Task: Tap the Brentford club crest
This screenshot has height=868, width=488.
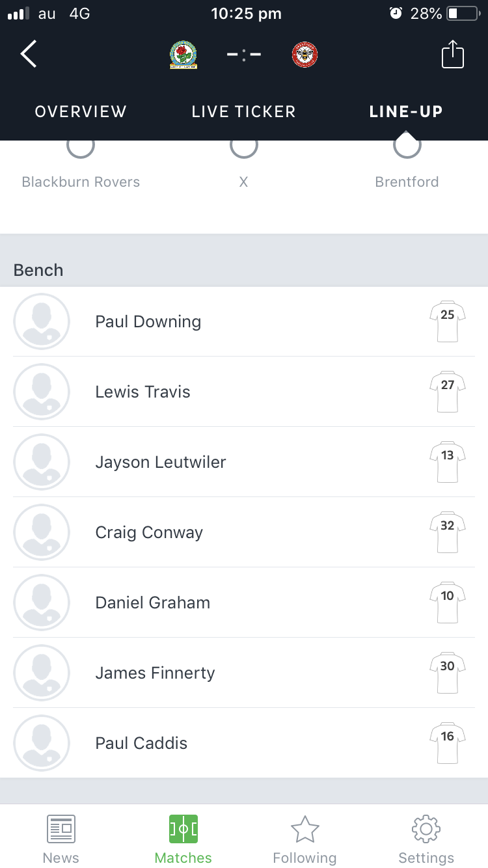Action: (x=305, y=55)
